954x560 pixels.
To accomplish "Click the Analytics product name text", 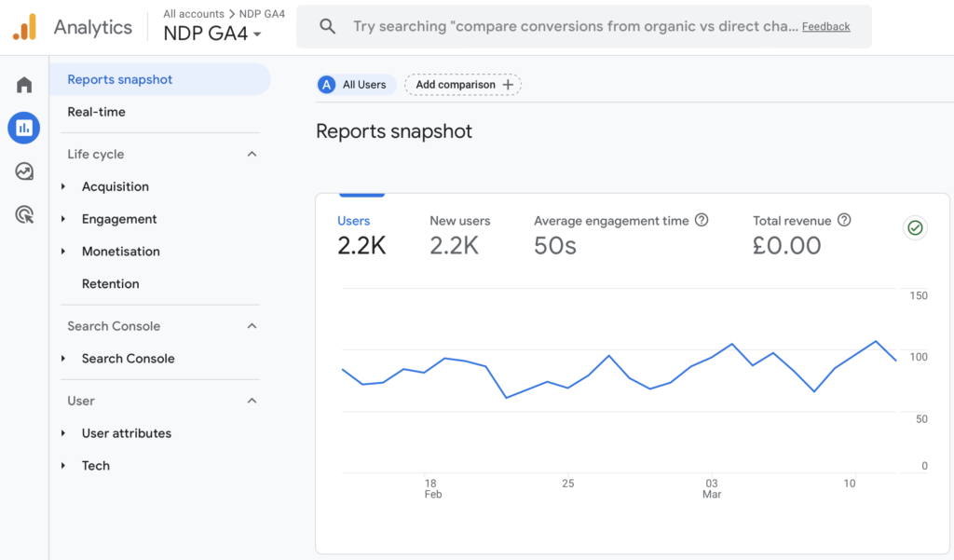I will click(92, 27).
